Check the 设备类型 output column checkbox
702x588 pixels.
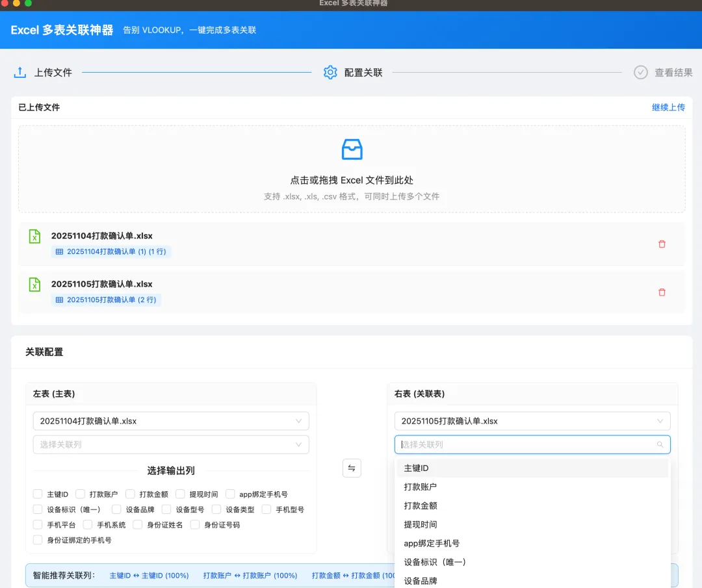point(216,509)
